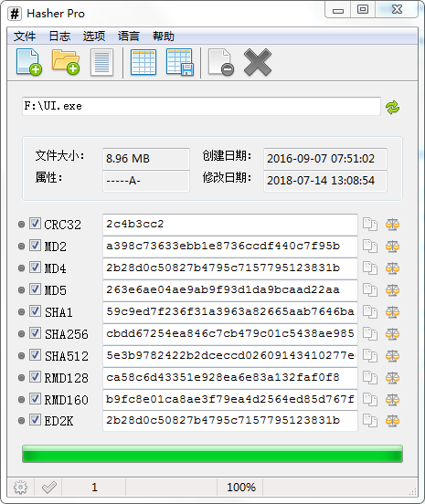This screenshot has height=504, width=425.
Task: Click the MD5 hash value field
Action: tap(230, 290)
